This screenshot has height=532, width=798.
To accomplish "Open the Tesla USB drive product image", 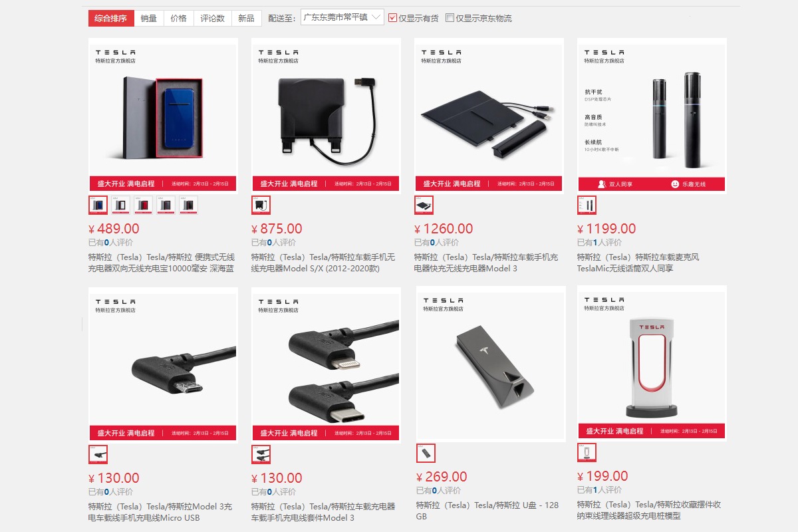I will tap(491, 364).
